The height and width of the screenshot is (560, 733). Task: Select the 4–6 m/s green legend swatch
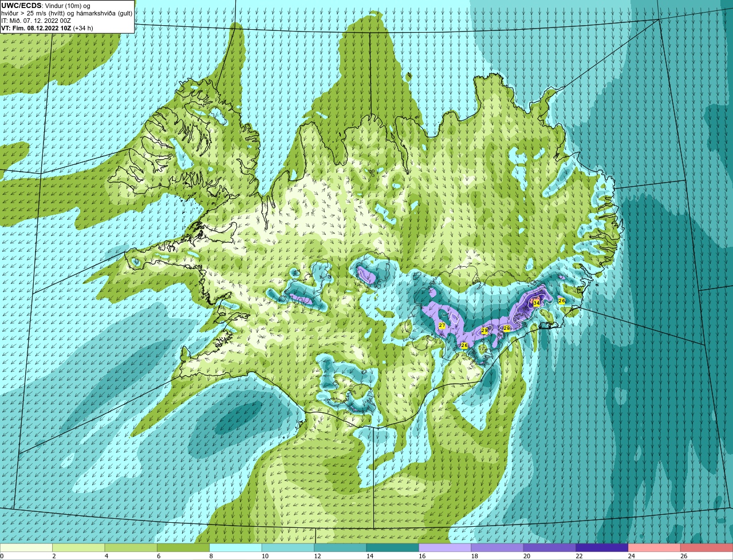tap(131, 547)
